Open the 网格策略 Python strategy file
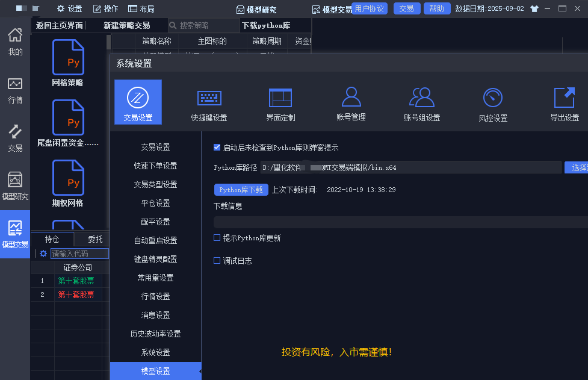This screenshot has height=380, width=588. pos(68,58)
